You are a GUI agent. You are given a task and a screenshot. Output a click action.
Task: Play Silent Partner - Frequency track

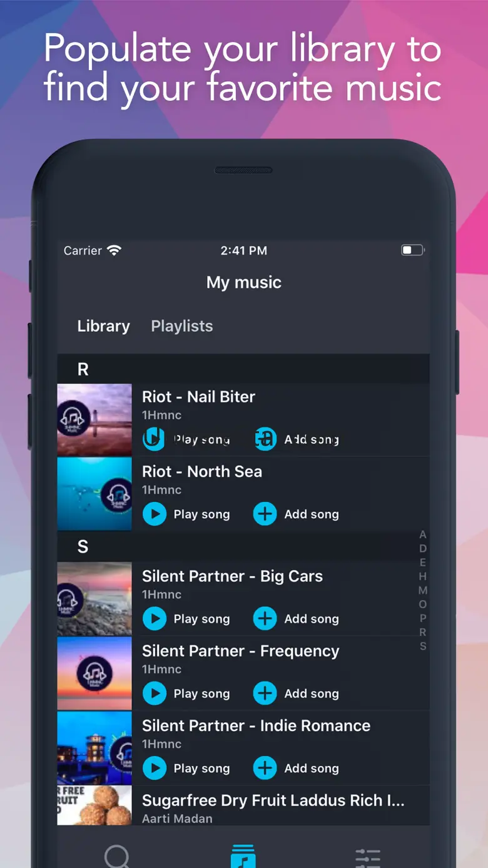pos(155,693)
